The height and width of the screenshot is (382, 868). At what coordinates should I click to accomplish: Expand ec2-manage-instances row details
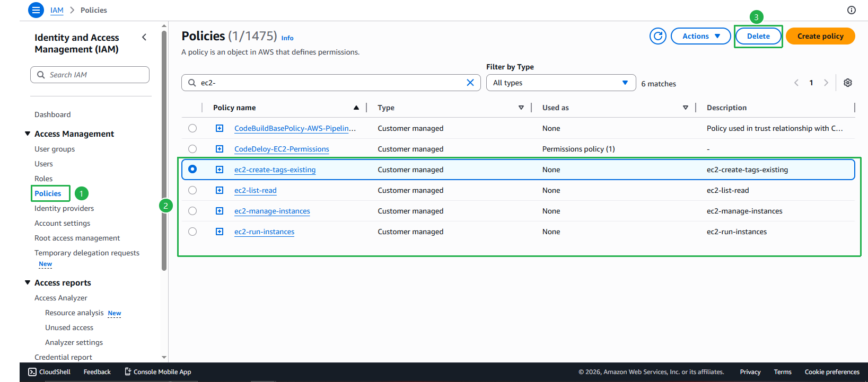220,211
